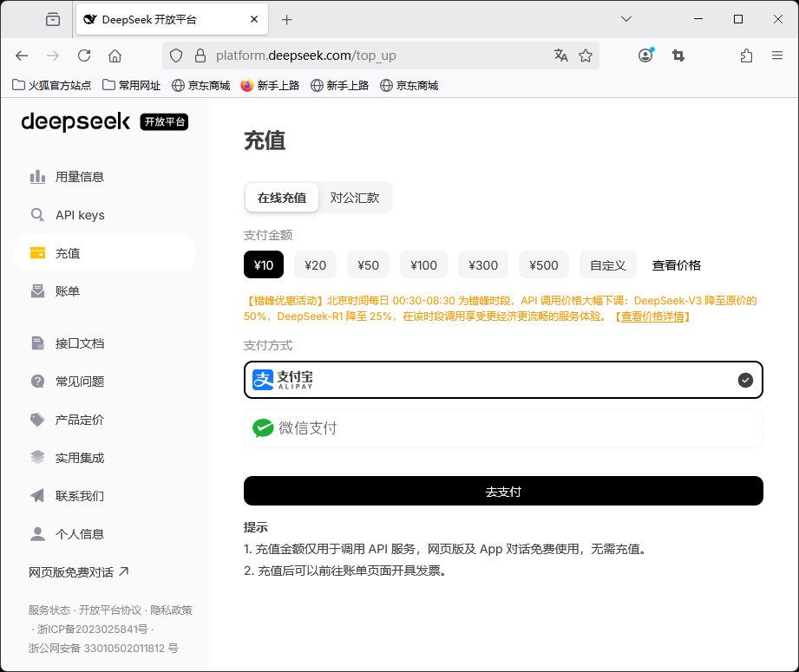799x672 pixels.
Task: Click the Alipay logo icon
Action: (x=263, y=380)
